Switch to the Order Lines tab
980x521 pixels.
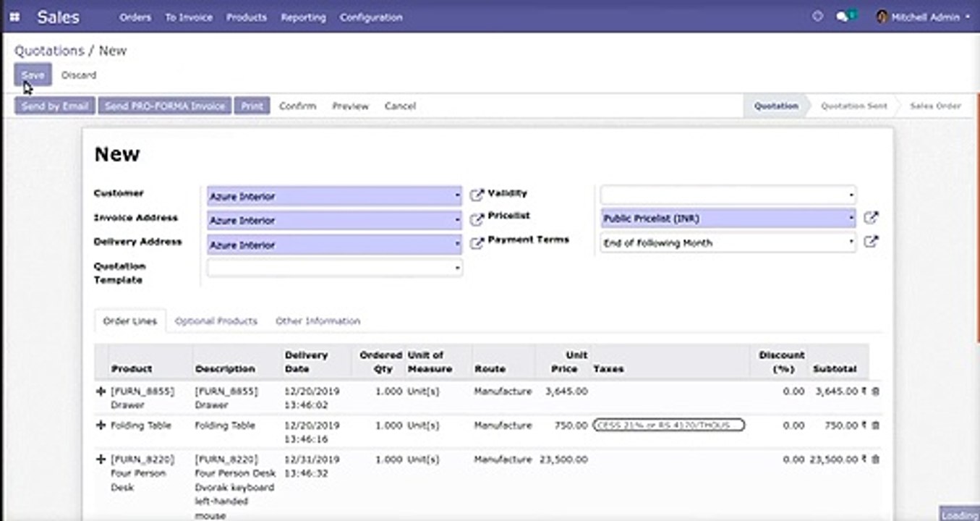click(x=130, y=321)
